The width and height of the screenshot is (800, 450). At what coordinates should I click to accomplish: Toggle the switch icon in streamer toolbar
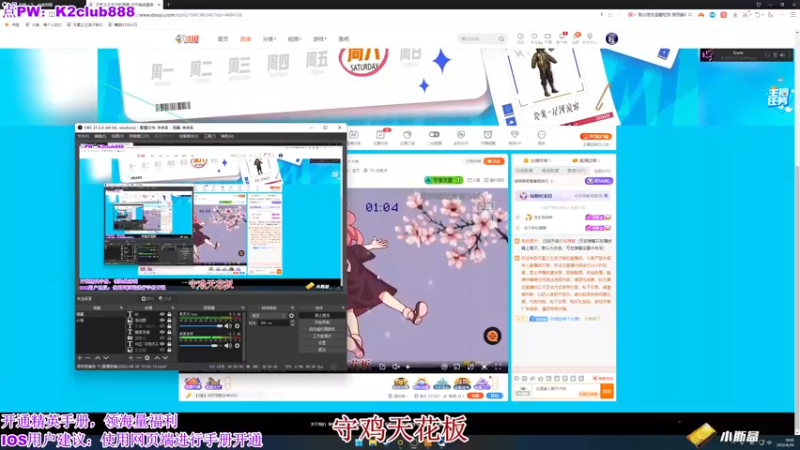(434, 135)
